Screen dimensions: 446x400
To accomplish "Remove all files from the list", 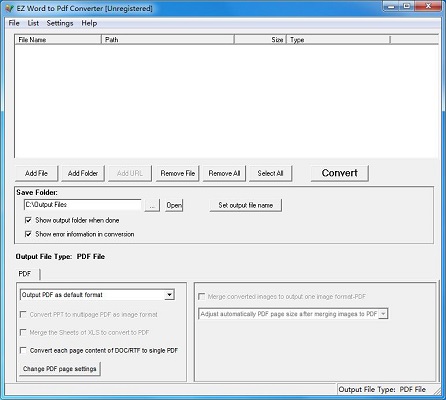I will (224, 173).
